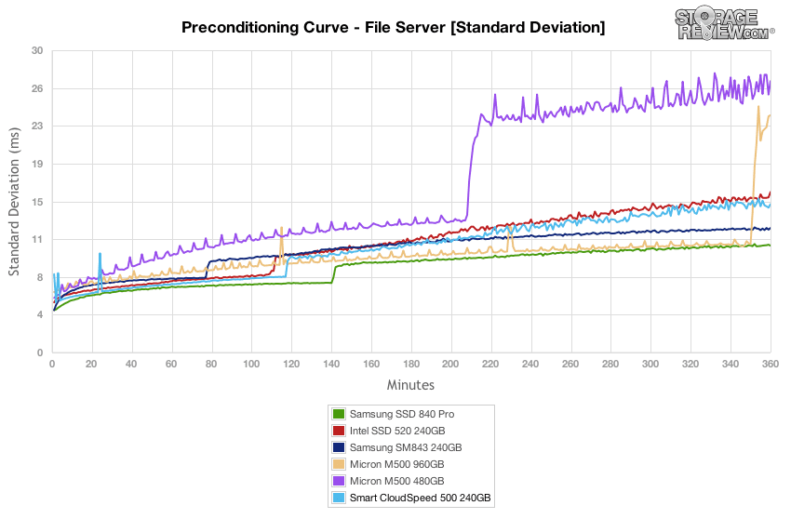This screenshot has width=791, height=532.
Task: Click the y-axis value 23
Action: pyautogui.click(x=37, y=126)
